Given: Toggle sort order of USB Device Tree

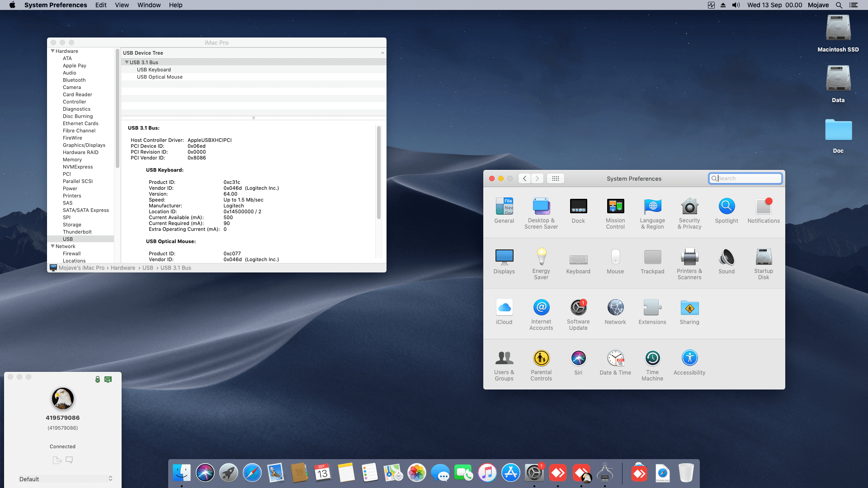Looking at the screenshot, I should [x=382, y=53].
